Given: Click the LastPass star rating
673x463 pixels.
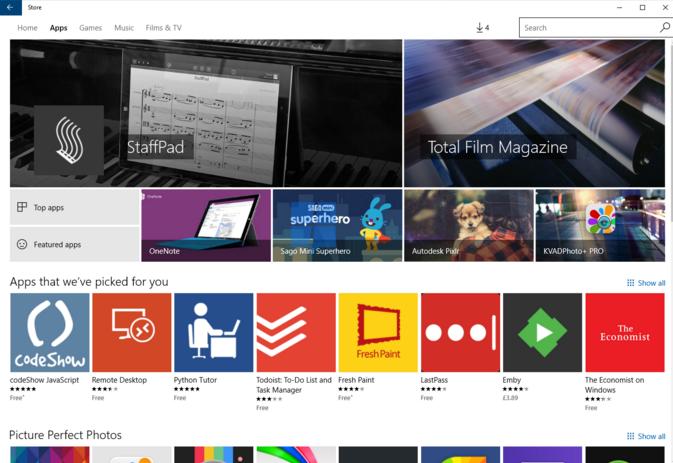Looking at the screenshot, I should pos(434,389).
